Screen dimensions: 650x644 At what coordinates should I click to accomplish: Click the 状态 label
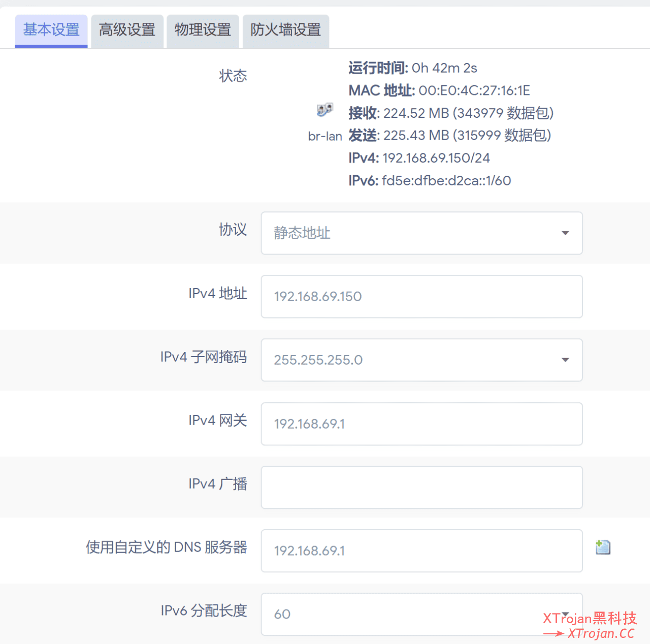[233, 76]
